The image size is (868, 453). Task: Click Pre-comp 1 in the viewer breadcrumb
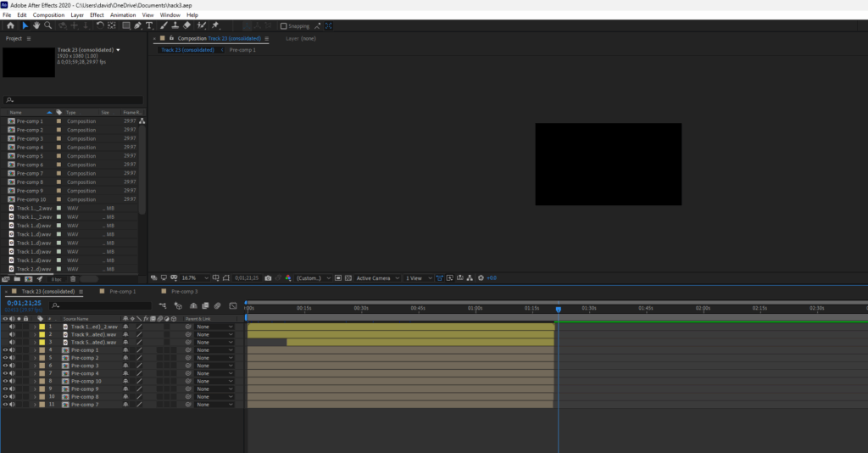click(x=242, y=50)
